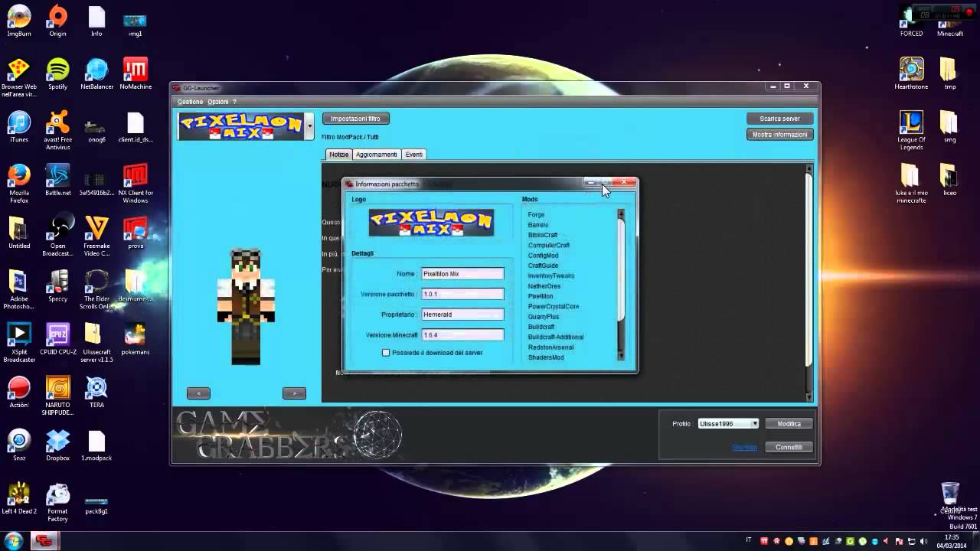This screenshot has width=980, height=551.
Task: Select 'BiblioCraft' in the Mods list
Action: (x=543, y=235)
